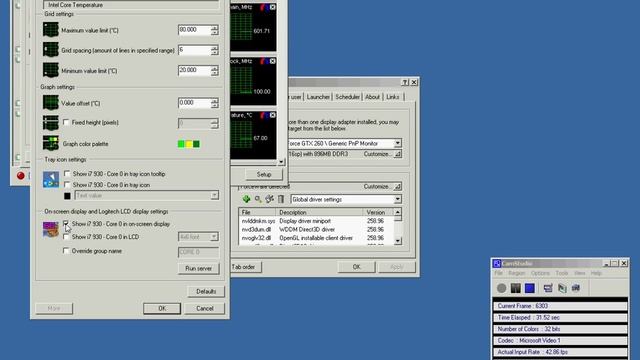
Task: Select the nvlddmkm.sys row in file list
Action: [316, 221]
